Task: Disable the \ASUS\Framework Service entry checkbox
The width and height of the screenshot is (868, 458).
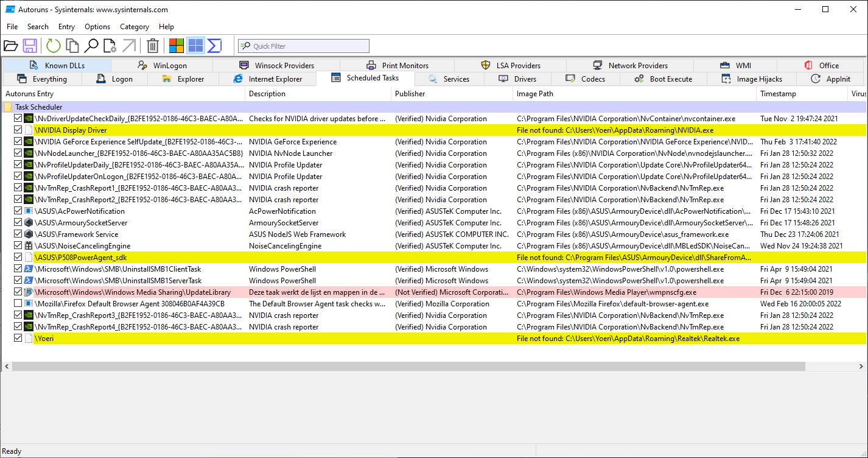Action: (x=18, y=234)
